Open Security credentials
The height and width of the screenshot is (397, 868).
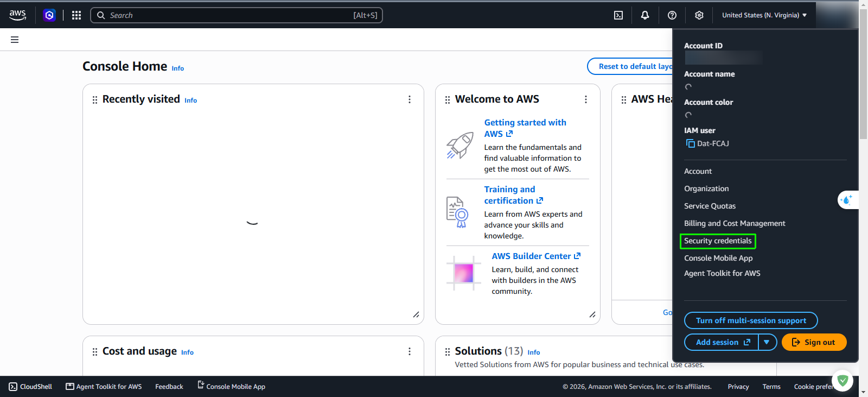[718, 241]
